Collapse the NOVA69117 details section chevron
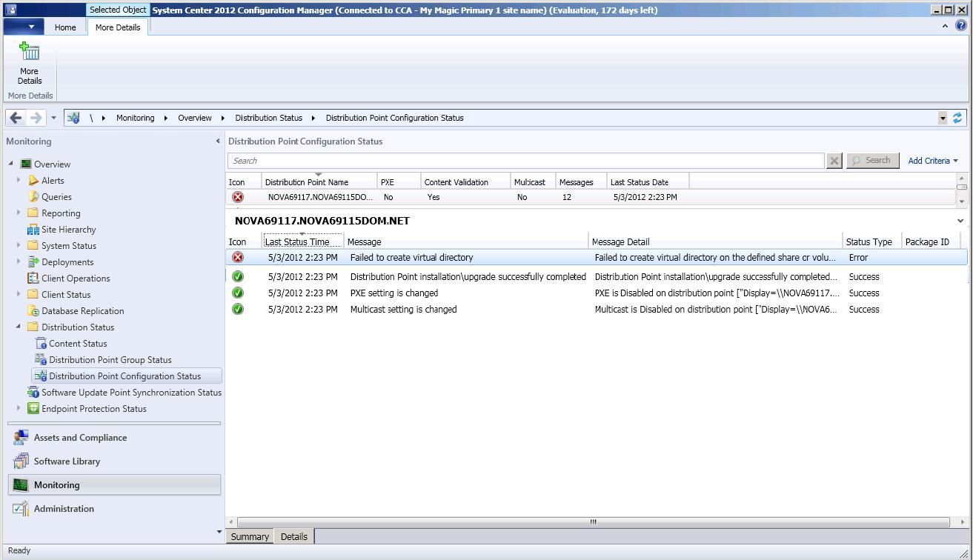 pos(960,220)
